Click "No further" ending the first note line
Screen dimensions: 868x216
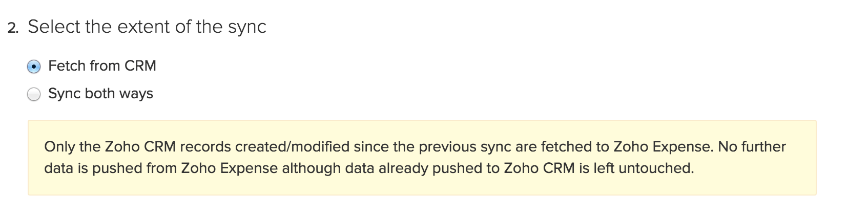click(x=752, y=147)
